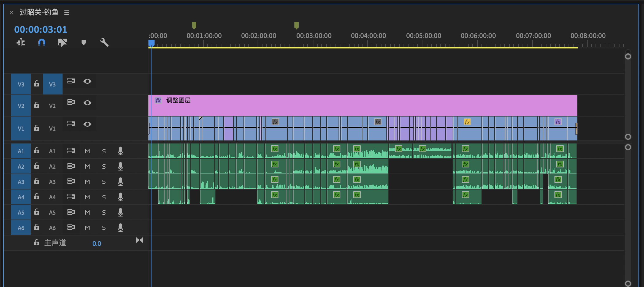This screenshot has width=644, height=287.
Task: Mute audio track A2
Action: (87, 166)
